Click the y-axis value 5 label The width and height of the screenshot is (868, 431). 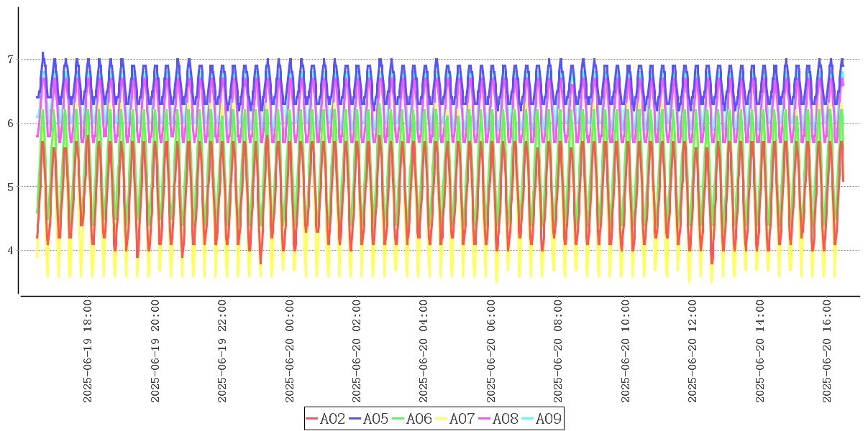(x=9, y=187)
